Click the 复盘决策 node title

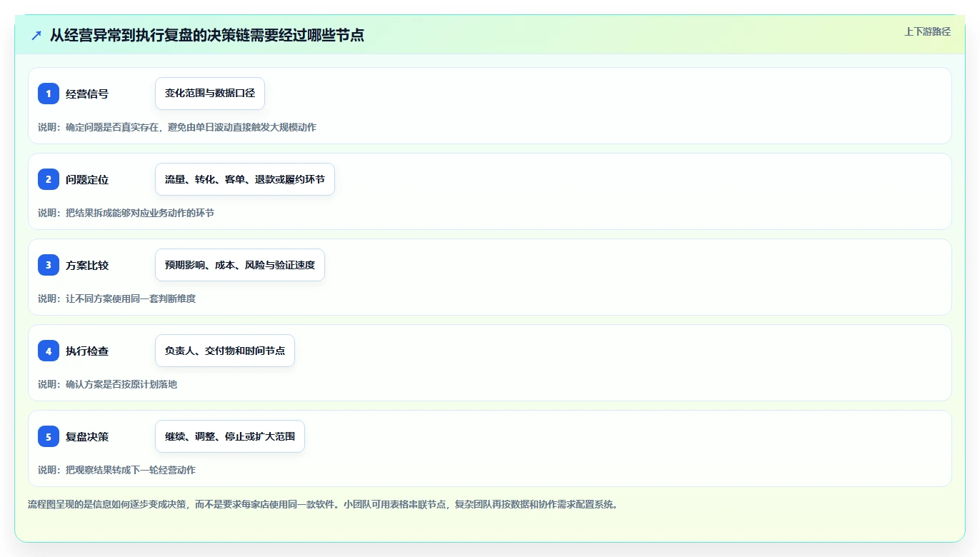[x=87, y=436]
